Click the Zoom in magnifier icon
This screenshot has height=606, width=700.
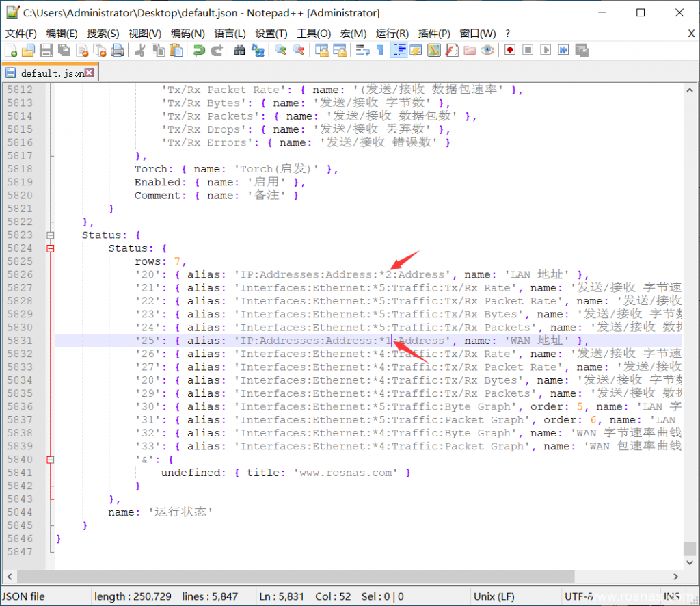coord(280,50)
